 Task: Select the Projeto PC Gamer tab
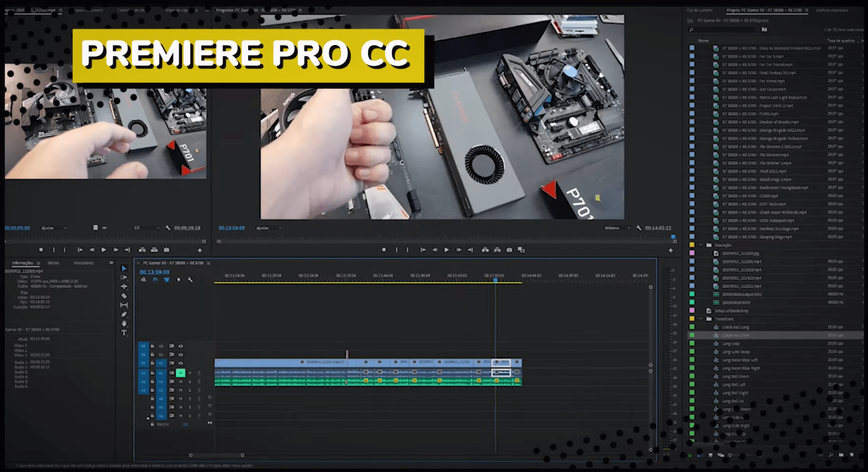[x=764, y=10]
